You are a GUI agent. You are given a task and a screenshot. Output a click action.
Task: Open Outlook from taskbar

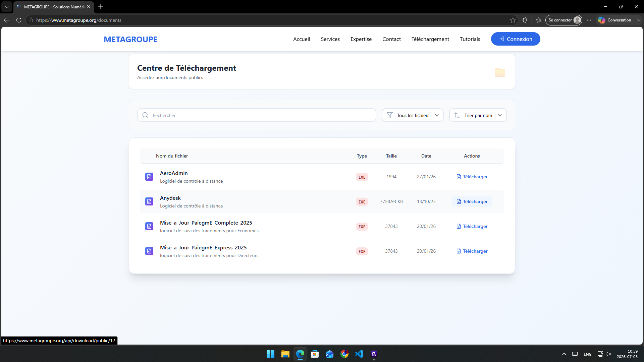329,354
